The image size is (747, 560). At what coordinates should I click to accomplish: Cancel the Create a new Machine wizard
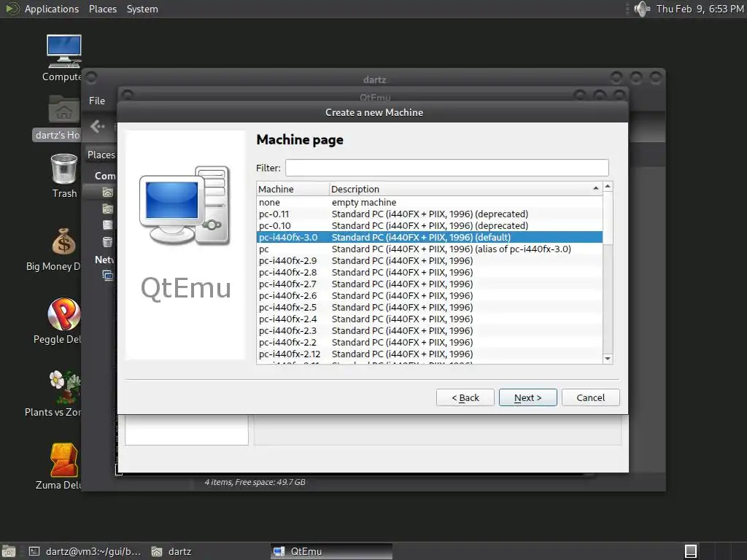590,397
